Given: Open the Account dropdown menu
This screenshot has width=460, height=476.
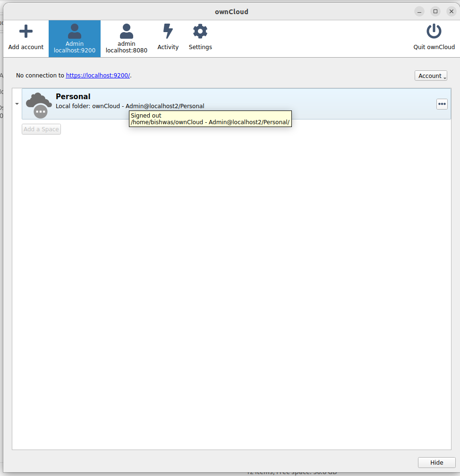Looking at the screenshot, I should 431,76.
